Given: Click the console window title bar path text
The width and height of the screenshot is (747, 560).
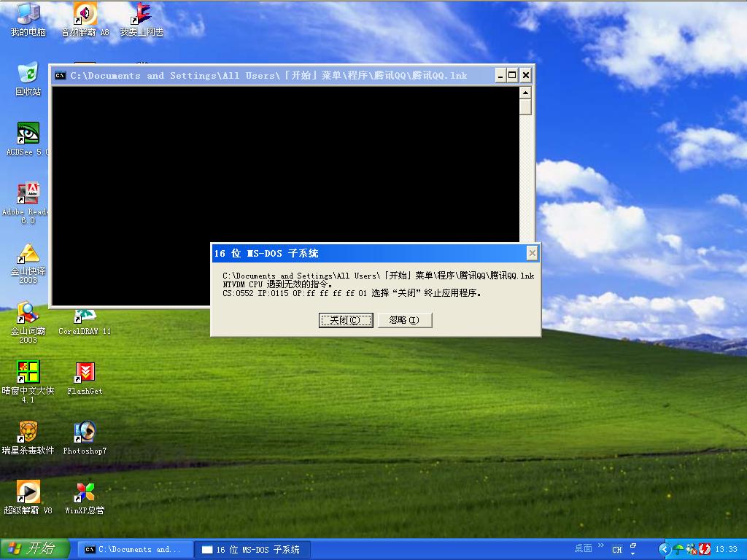Looking at the screenshot, I should pyautogui.click(x=268, y=75).
